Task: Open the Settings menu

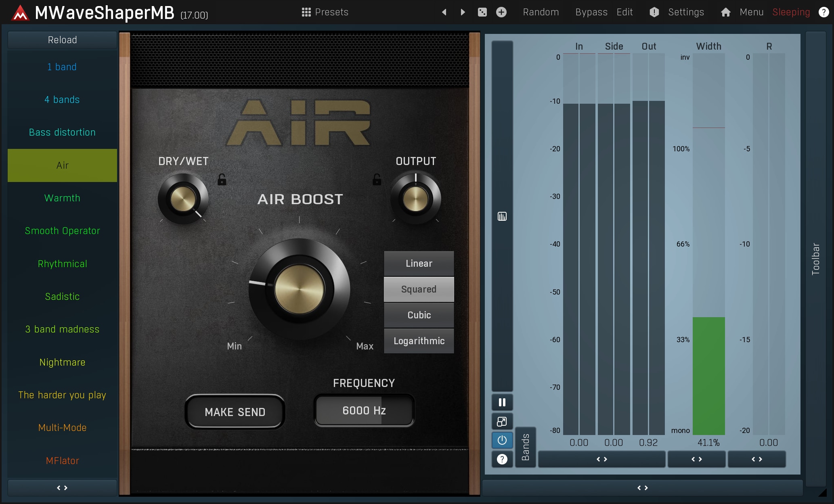Action: coord(685,12)
